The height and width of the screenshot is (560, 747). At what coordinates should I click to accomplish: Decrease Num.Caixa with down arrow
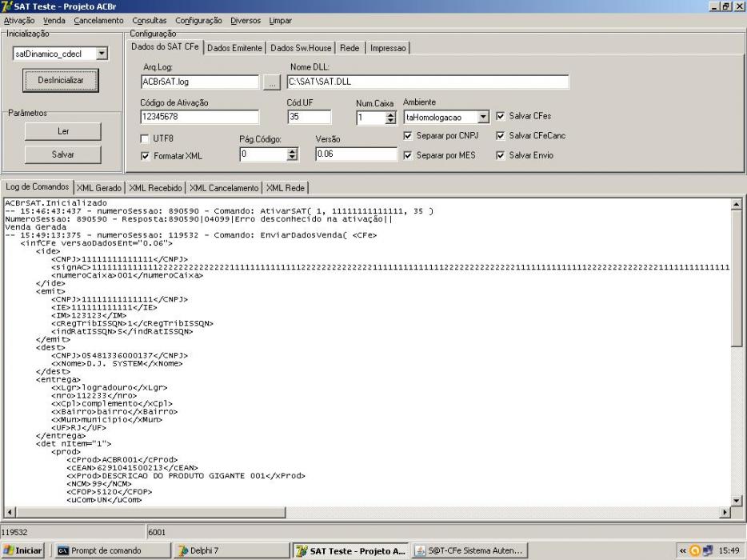coord(390,121)
